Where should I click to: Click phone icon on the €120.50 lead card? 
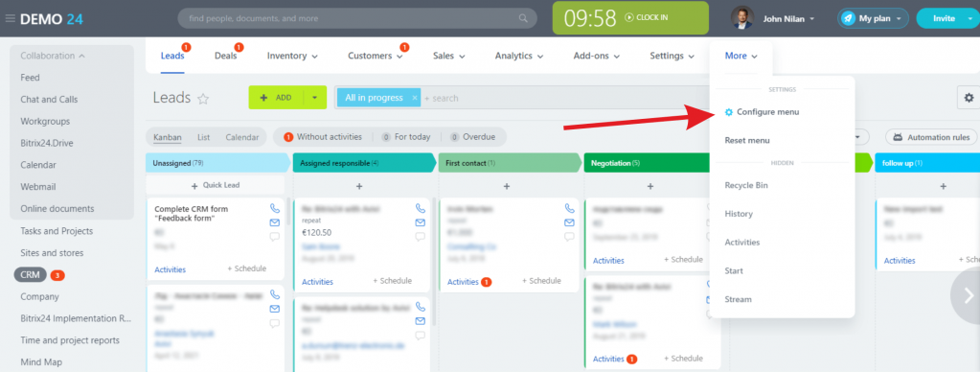coord(420,208)
